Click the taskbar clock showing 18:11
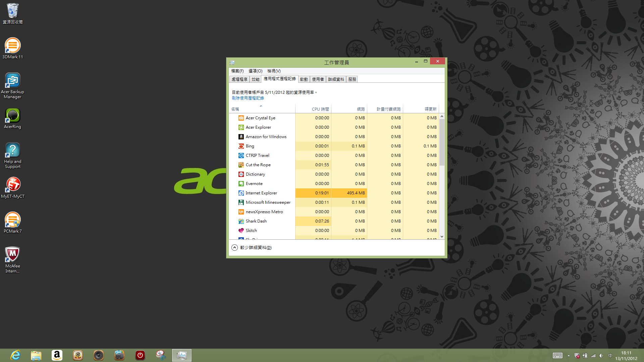The height and width of the screenshot is (362, 644). click(x=626, y=356)
